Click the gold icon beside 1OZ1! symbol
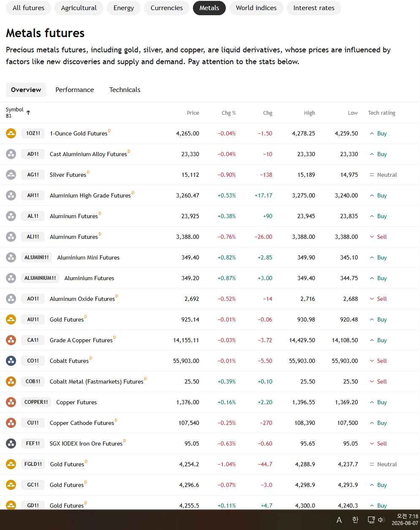Viewport: 420px width, 530px height. click(11, 133)
